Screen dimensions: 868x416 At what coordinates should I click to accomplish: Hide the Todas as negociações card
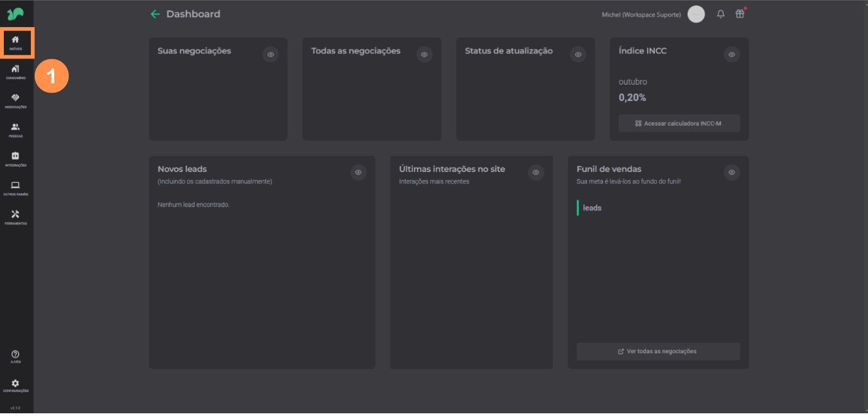pos(424,54)
